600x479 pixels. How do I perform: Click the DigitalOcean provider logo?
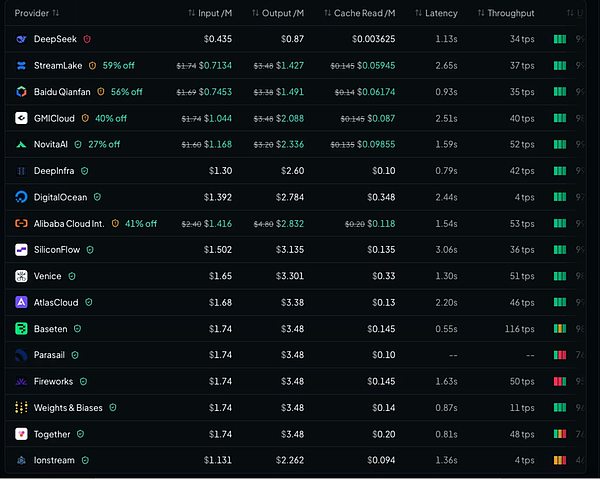click(x=21, y=197)
